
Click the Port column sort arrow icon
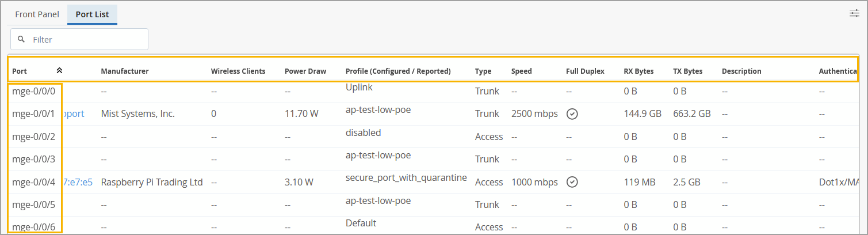point(59,71)
